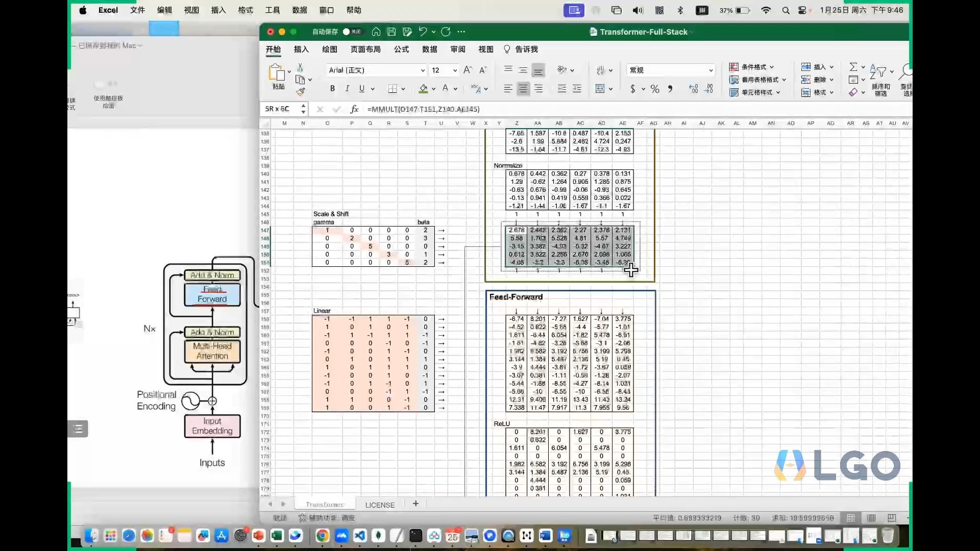
Task: Toggle the AutoSave (自动保存) switch
Action: pos(351,32)
